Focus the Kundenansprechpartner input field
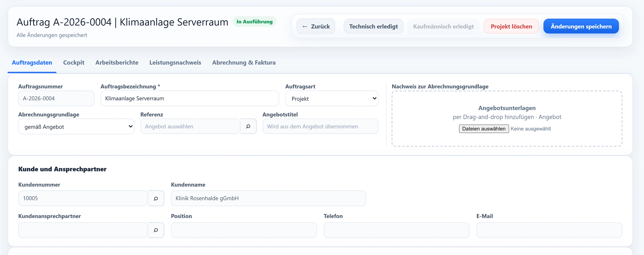 point(83,230)
